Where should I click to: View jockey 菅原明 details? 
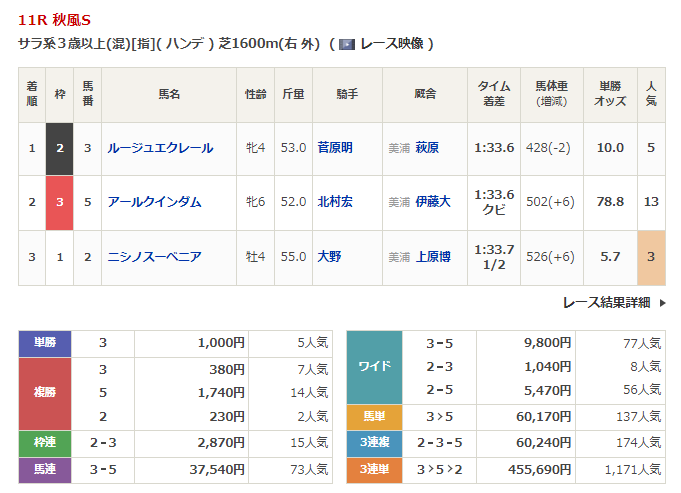334,148
